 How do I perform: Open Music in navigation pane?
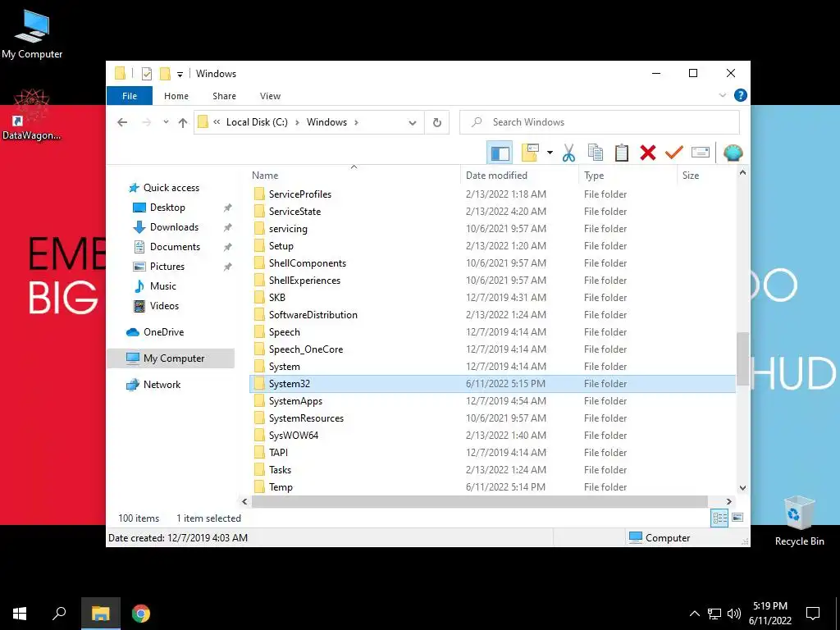[154, 286]
